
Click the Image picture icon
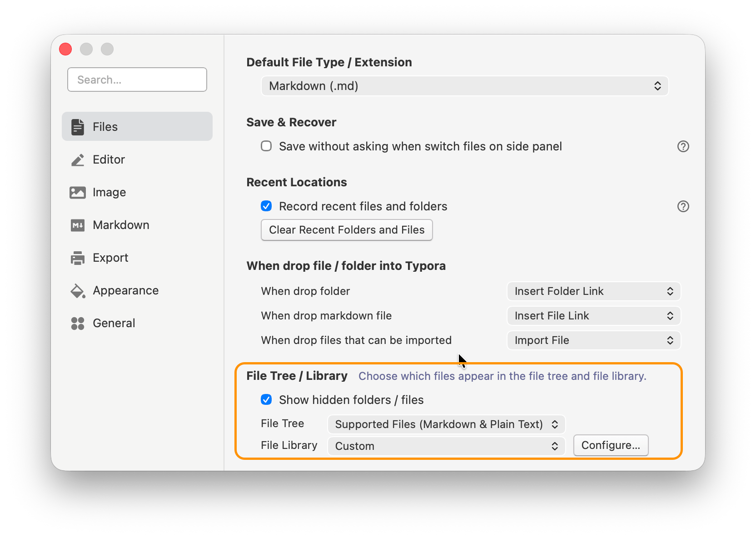click(78, 193)
